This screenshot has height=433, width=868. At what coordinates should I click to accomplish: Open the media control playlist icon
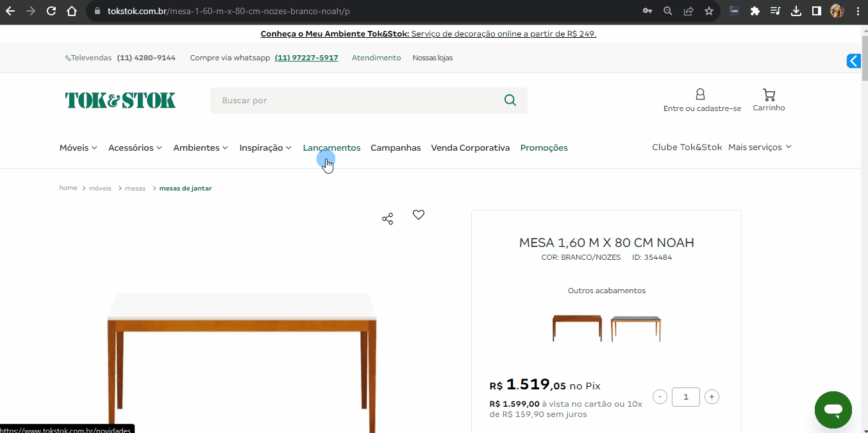(776, 11)
